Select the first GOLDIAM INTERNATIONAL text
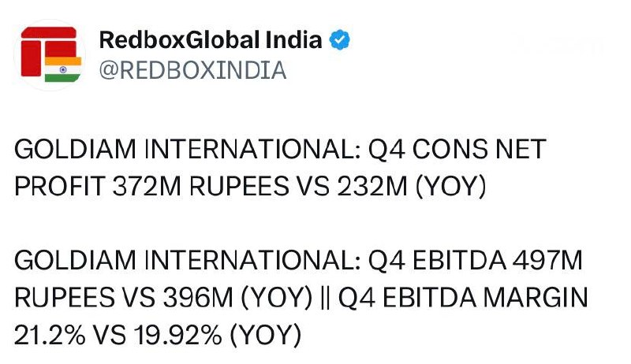The height and width of the screenshot is (364, 631). (x=187, y=150)
